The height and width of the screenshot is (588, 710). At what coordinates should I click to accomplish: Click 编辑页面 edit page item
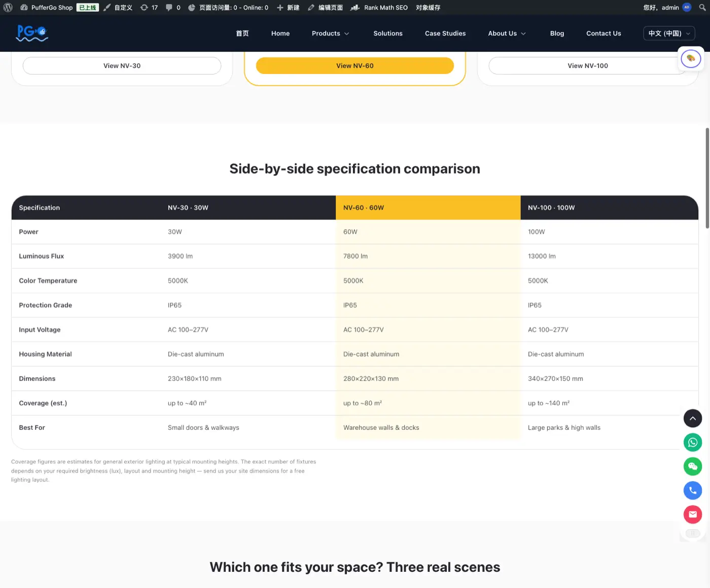(x=325, y=8)
